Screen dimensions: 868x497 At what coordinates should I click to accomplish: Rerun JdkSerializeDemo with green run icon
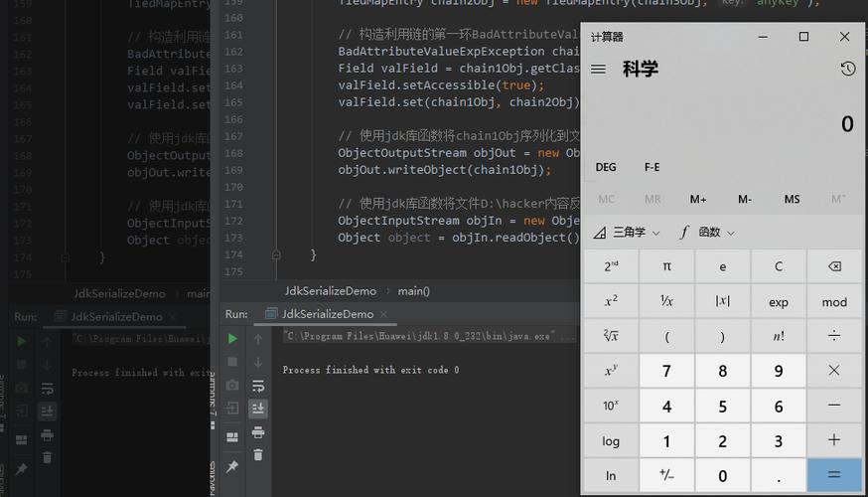coord(232,339)
